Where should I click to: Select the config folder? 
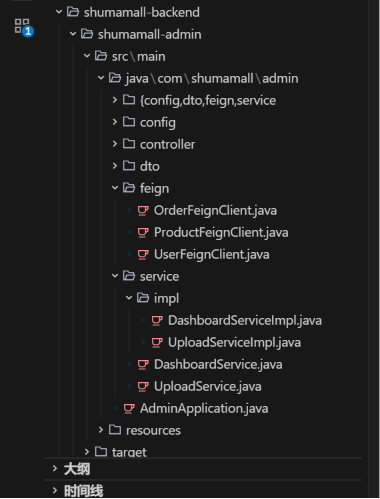click(158, 123)
